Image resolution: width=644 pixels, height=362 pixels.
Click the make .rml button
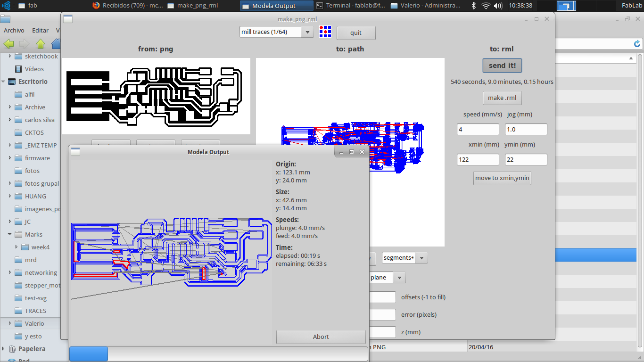click(502, 98)
